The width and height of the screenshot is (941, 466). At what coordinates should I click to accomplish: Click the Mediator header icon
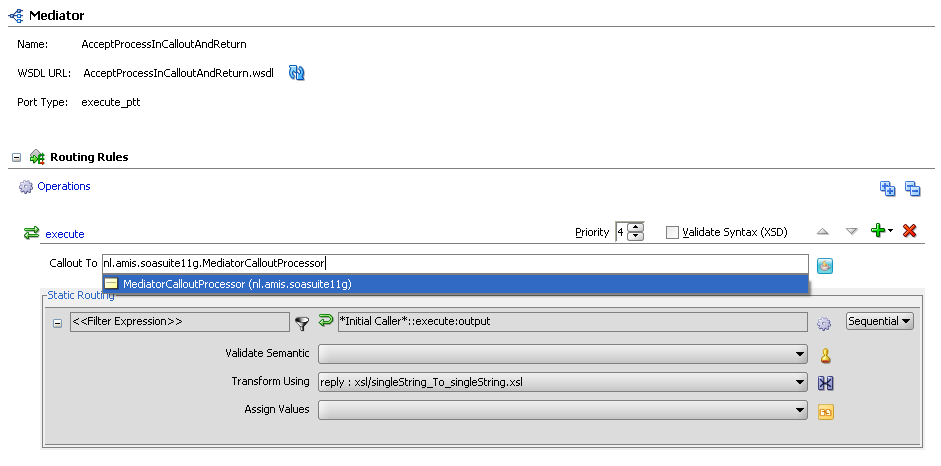coord(16,16)
